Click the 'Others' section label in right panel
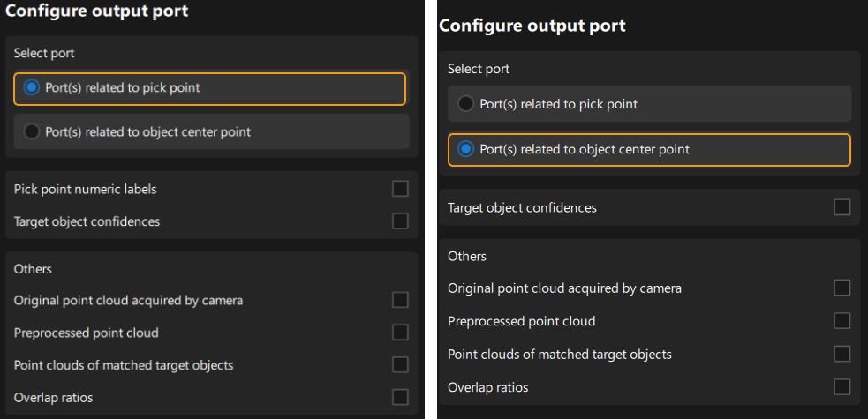This screenshot has width=868, height=419. tap(467, 256)
